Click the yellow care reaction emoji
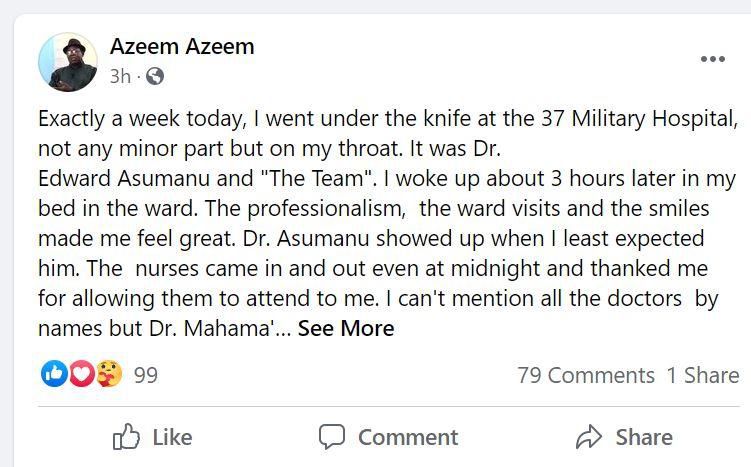 108,374
